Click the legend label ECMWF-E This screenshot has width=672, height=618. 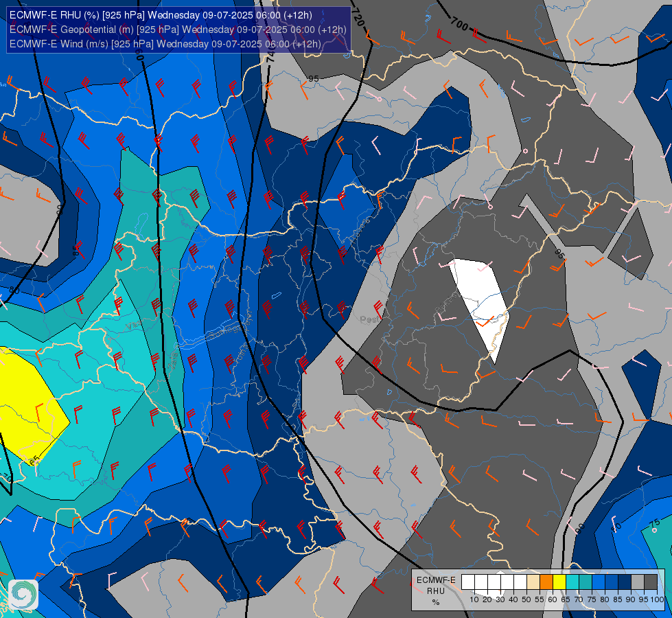tap(436, 580)
